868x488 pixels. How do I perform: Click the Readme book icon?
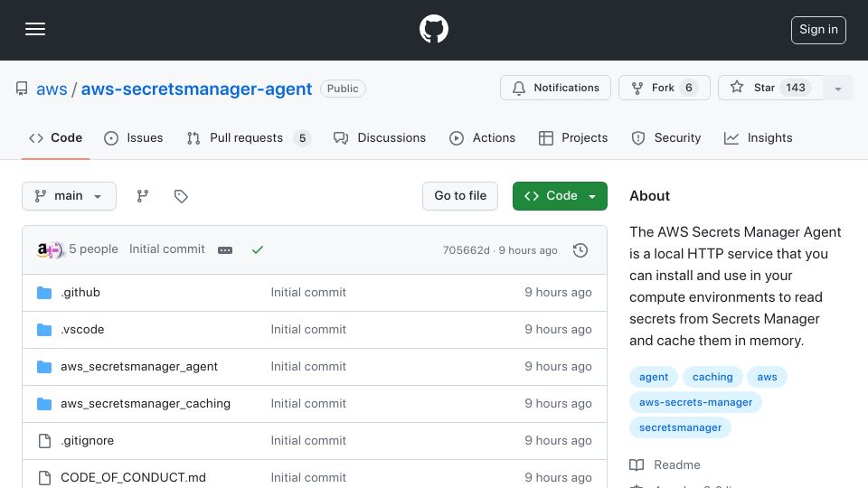pyautogui.click(x=637, y=465)
